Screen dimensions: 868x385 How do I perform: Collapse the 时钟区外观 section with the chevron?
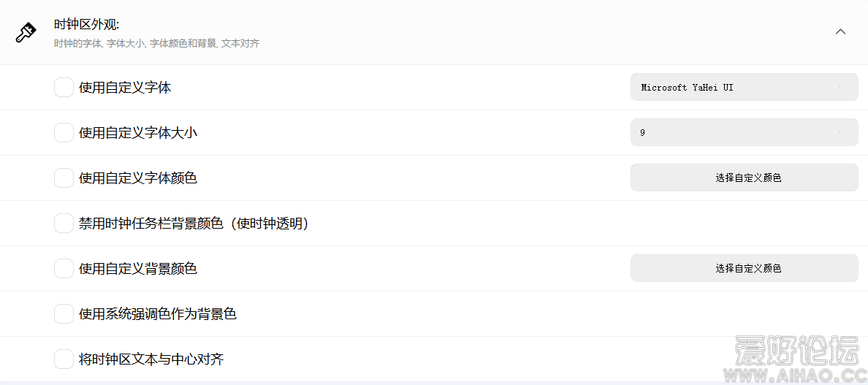(840, 32)
